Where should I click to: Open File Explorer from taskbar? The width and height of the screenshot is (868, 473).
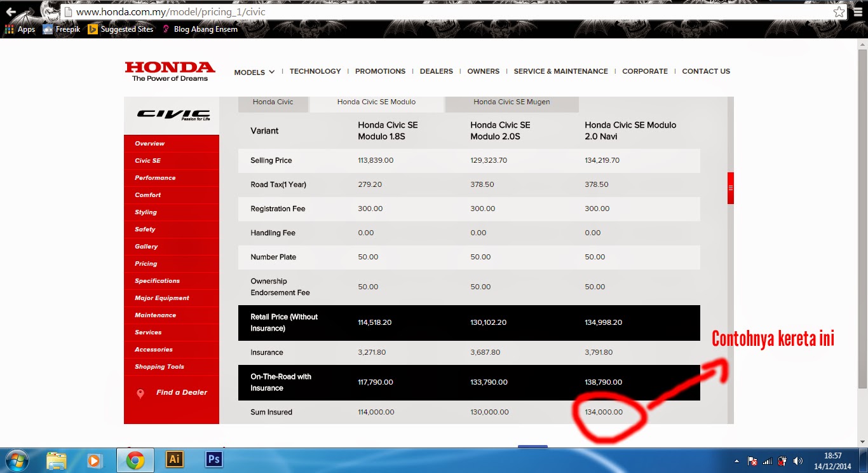57,460
